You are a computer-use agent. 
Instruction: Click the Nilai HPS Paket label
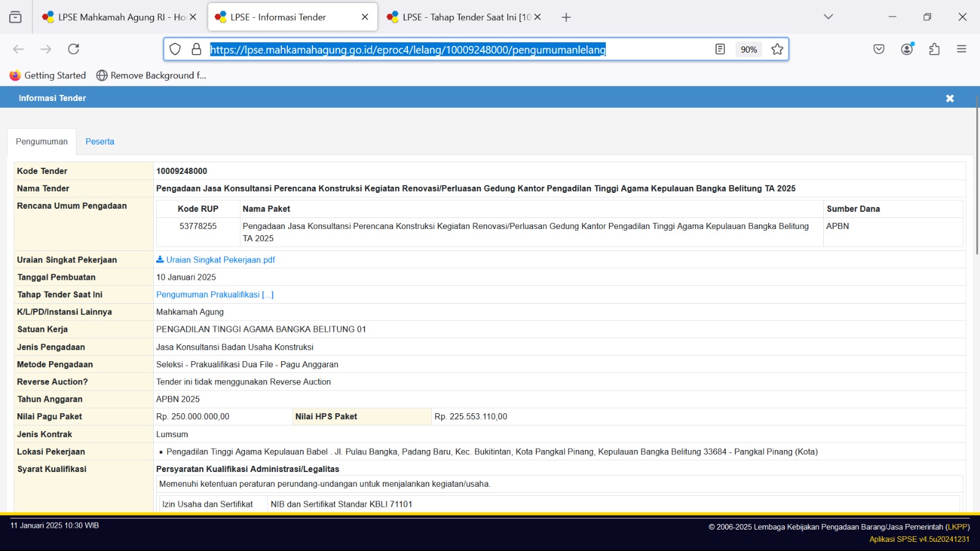tap(326, 416)
